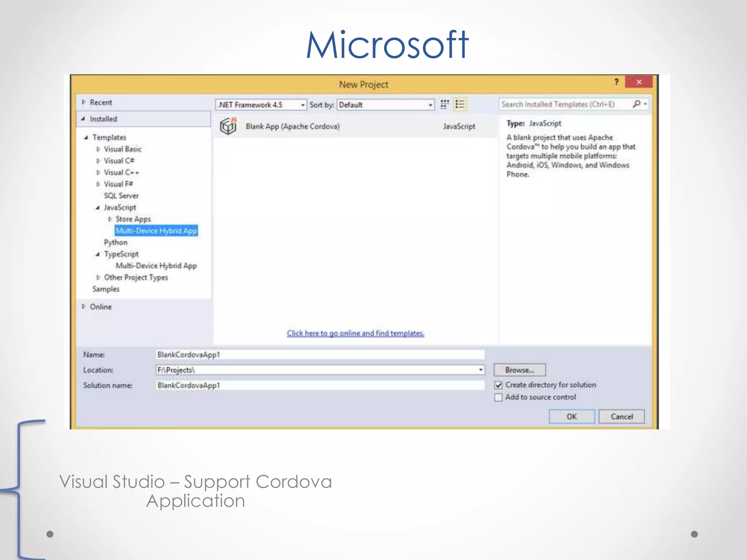The height and width of the screenshot is (560, 747).
Task: Switch to medium icons list view
Action: pos(460,105)
